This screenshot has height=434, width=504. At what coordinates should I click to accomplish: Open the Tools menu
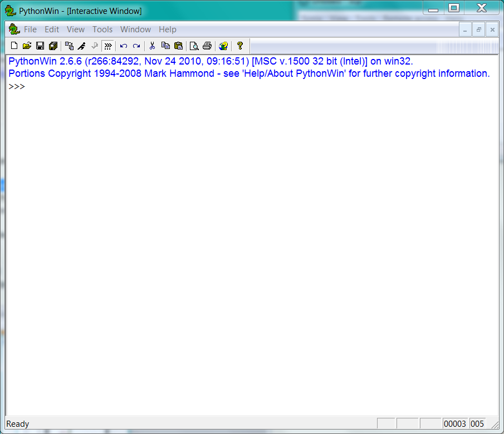tap(102, 29)
